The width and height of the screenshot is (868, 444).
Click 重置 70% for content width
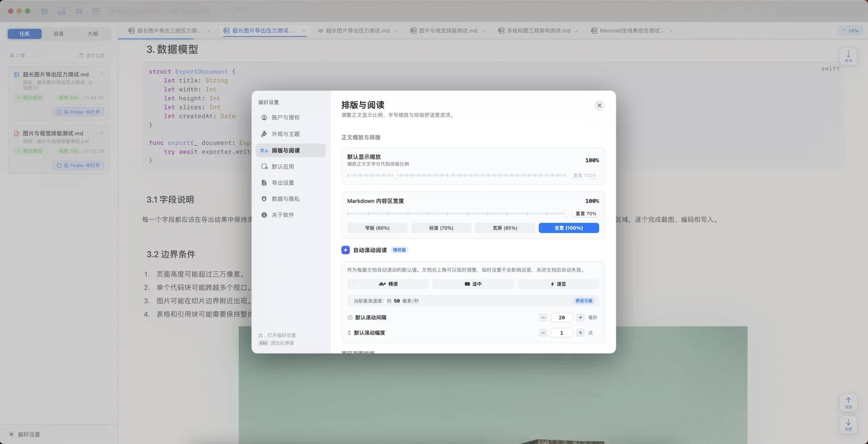pyautogui.click(x=586, y=214)
